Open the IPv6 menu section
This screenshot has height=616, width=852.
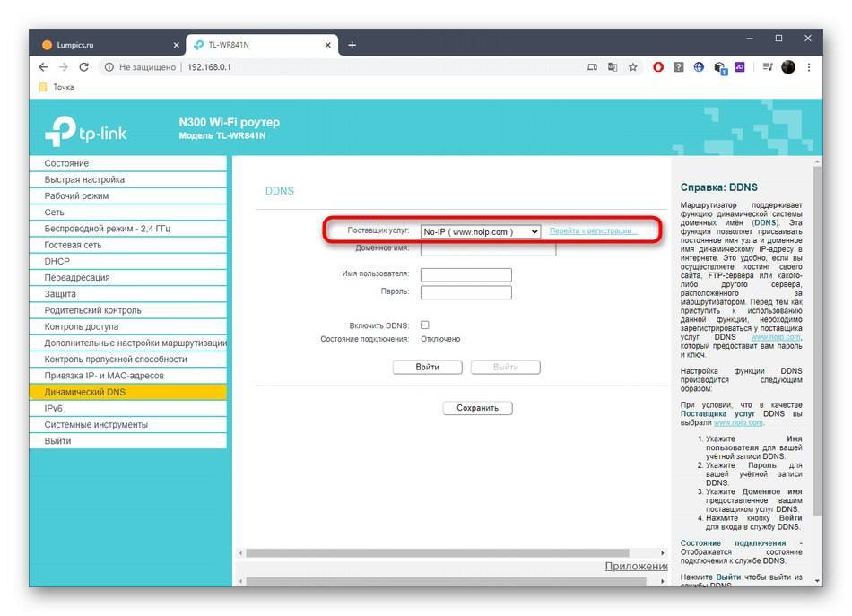tap(127, 408)
